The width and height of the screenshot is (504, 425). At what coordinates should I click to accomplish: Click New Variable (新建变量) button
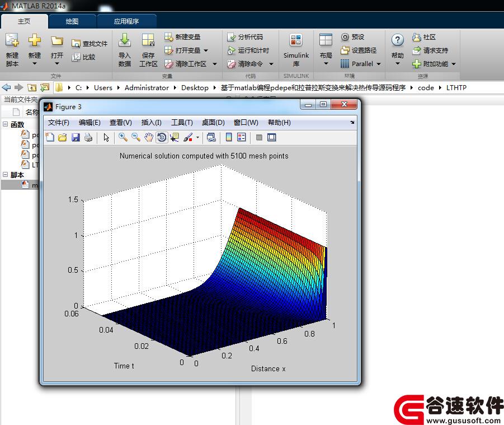click(x=182, y=37)
